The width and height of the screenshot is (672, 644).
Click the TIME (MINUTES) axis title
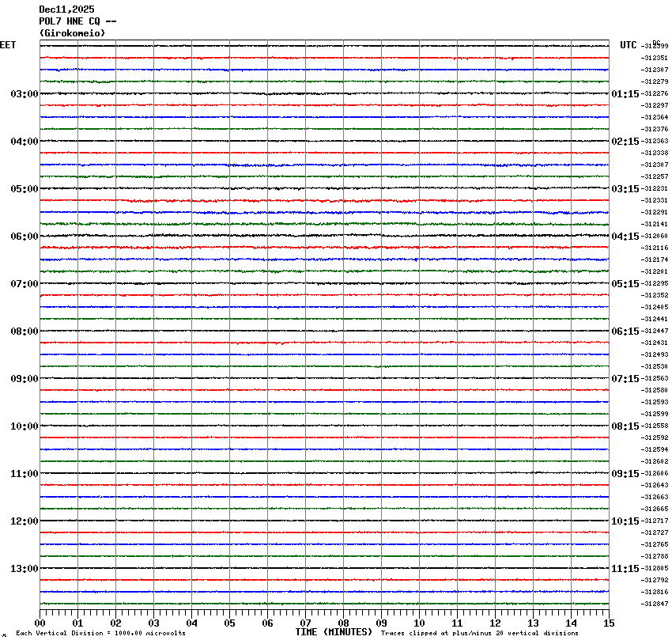pyautogui.click(x=334, y=632)
